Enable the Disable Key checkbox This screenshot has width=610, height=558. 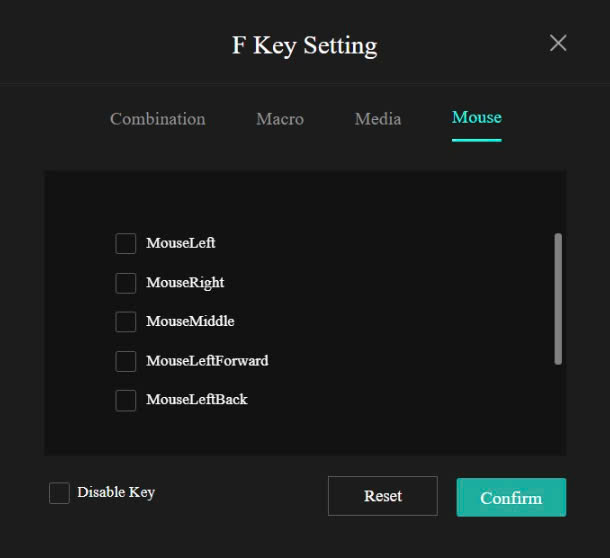[60, 493]
